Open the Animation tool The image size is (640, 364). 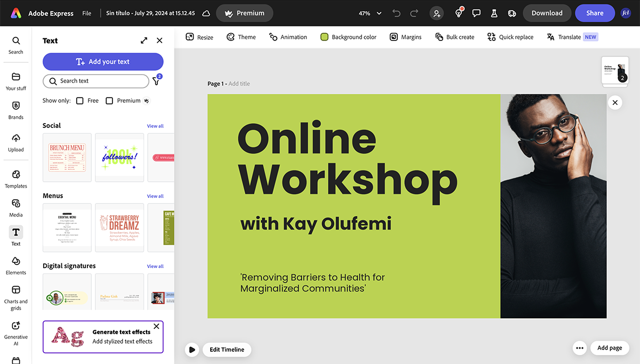click(288, 37)
